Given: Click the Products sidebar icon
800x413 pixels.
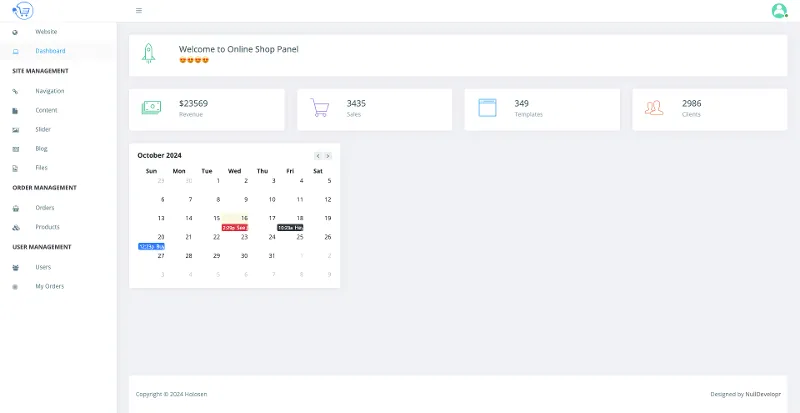Looking at the screenshot, I should pos(15,227).
